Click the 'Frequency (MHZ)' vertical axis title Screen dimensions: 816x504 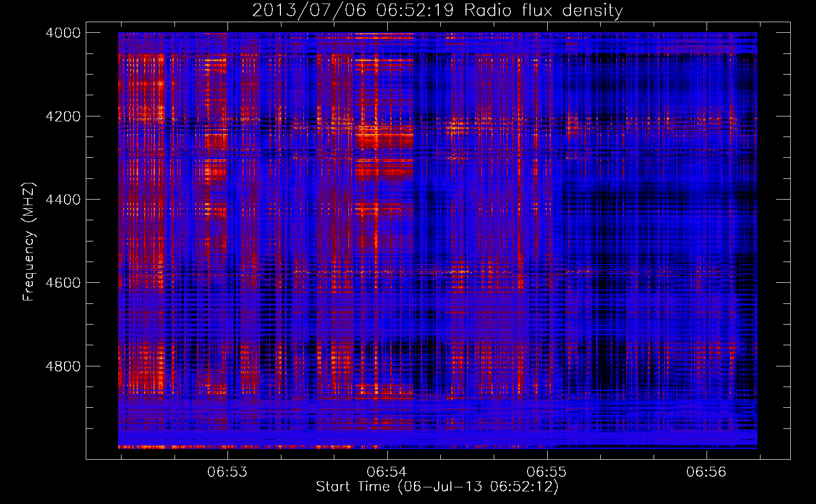[29, 242]
